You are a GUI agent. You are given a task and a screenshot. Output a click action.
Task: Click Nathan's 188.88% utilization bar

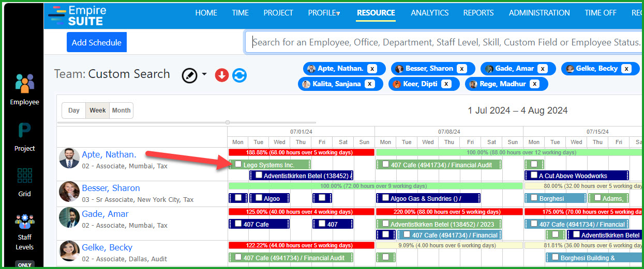pyautogui.click(x=301, y=152)
